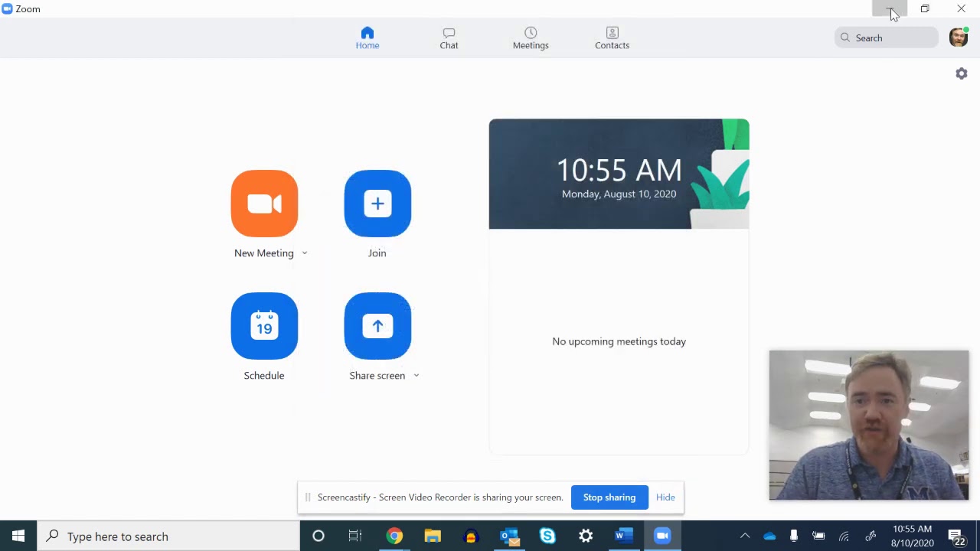Image resolution: width=980 pixels, height=551 pixels.
Task: Click the Screencastify bar drag handle
Action: 308,497
